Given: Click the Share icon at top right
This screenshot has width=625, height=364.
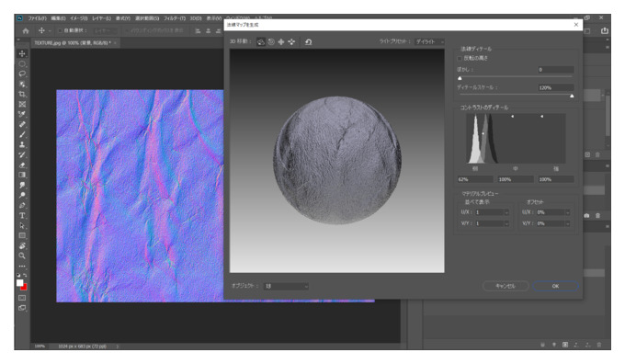Looking at the screenshot, I should click(x=604, y=30).
